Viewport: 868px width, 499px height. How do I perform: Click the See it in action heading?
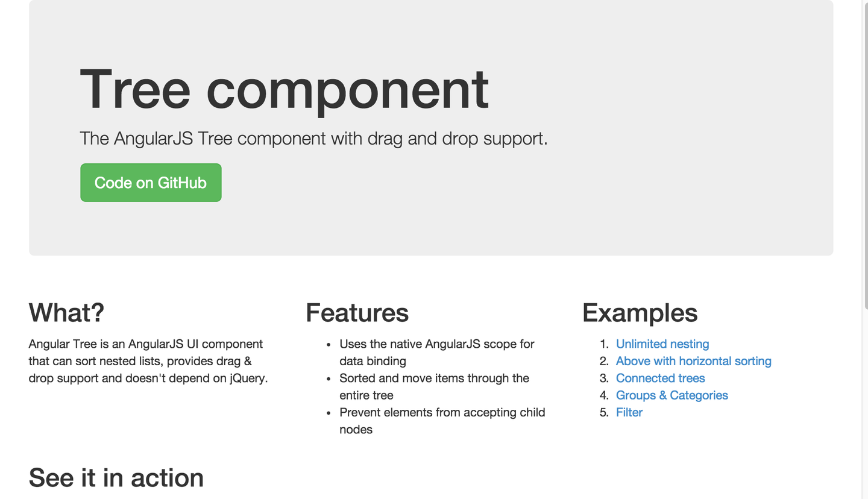(x=116, y=477)
